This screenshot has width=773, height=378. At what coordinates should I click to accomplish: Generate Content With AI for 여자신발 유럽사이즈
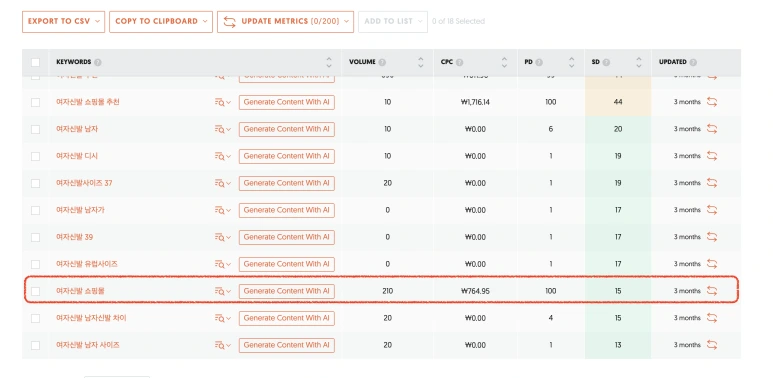[286, 264]
